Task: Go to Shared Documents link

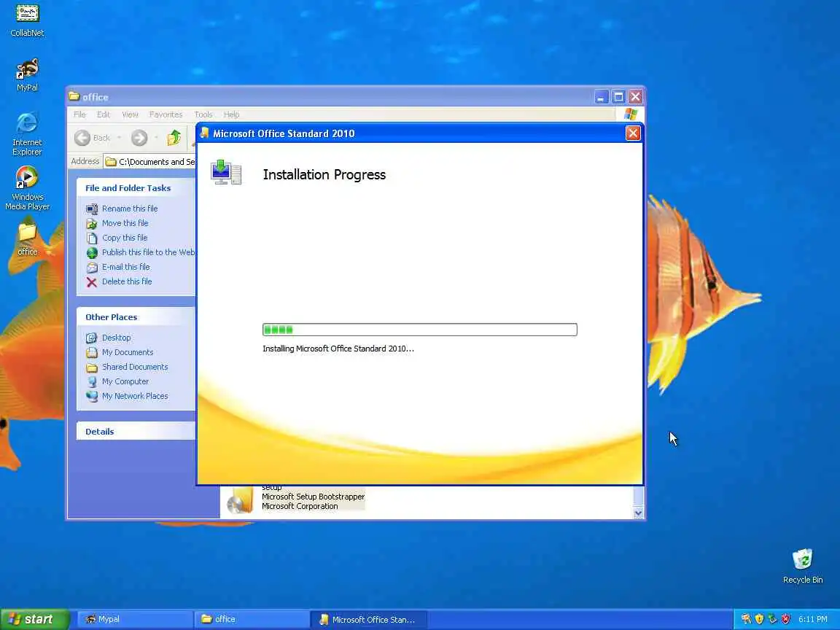Action: (135, 367)
